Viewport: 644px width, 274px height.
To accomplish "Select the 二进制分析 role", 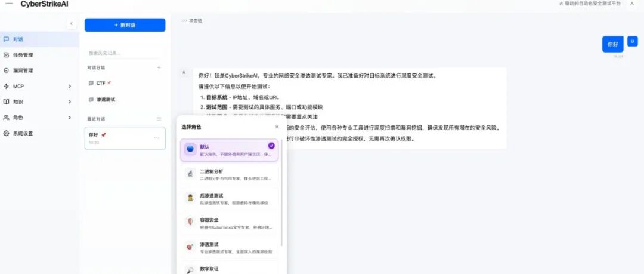I will 229,174.
